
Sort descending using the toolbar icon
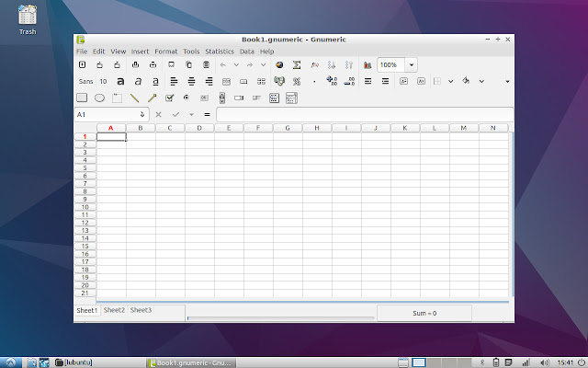pos(349,65)
